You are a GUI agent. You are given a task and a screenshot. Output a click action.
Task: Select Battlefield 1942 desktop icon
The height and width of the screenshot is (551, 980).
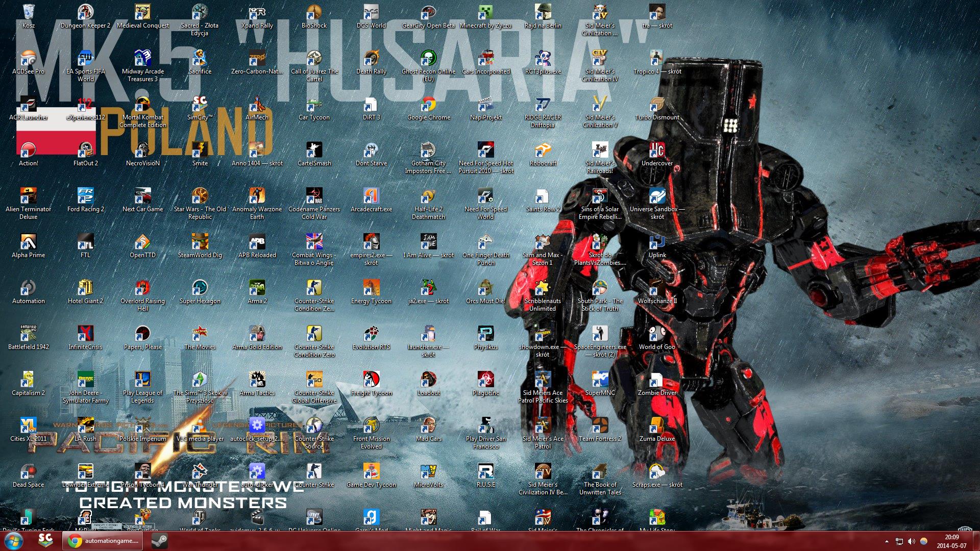tap(29, 337)
